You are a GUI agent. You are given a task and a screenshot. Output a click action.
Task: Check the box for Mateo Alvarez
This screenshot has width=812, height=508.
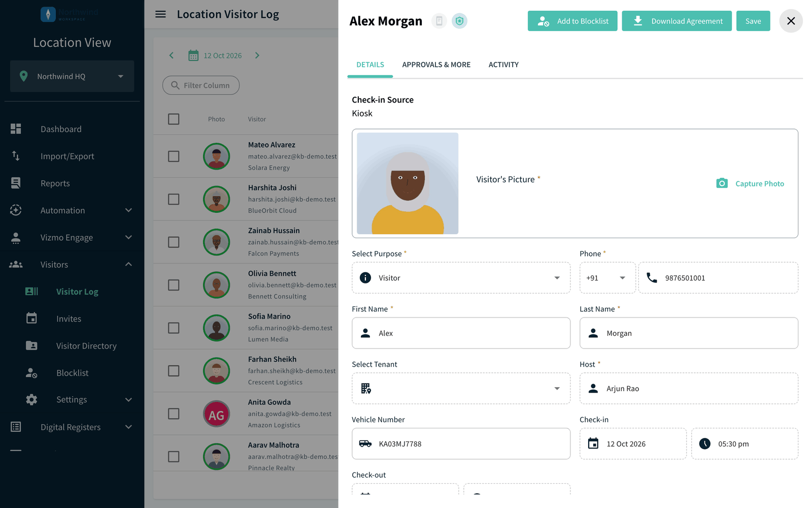(x=174, y=156)
